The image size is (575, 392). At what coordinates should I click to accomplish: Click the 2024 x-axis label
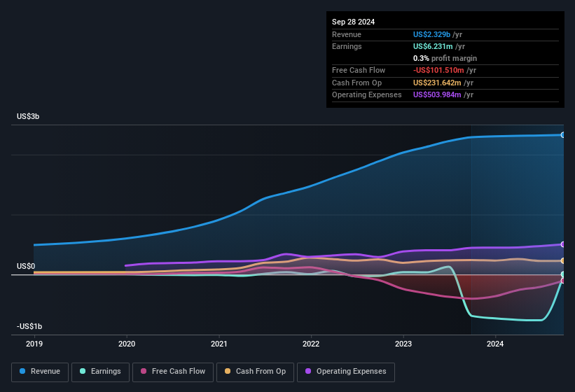point(495,344)
